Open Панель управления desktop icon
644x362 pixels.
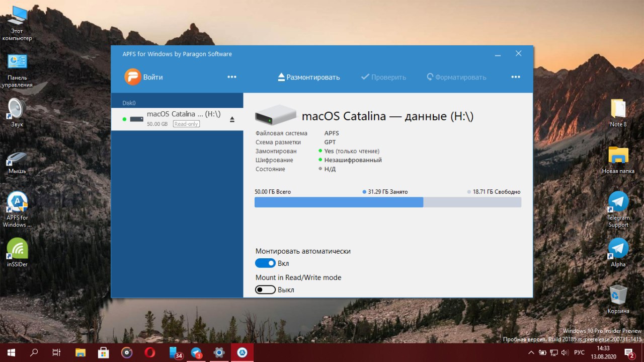(x=17, y=70)
